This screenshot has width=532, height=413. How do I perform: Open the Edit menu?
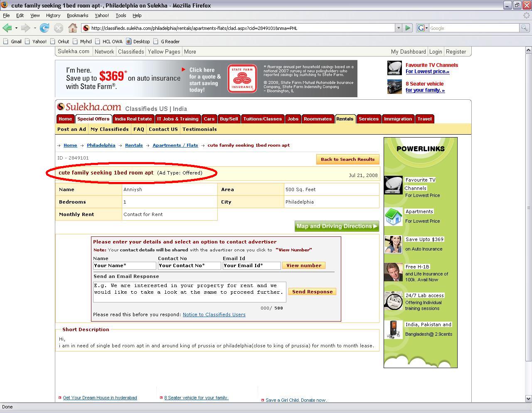20,15
